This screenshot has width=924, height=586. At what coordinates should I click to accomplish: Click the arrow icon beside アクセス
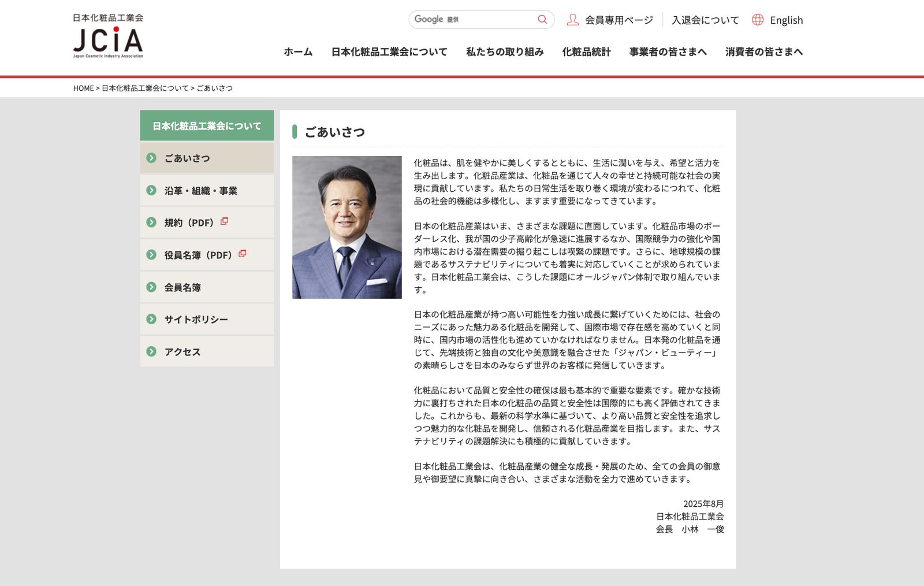pos(151,351)
